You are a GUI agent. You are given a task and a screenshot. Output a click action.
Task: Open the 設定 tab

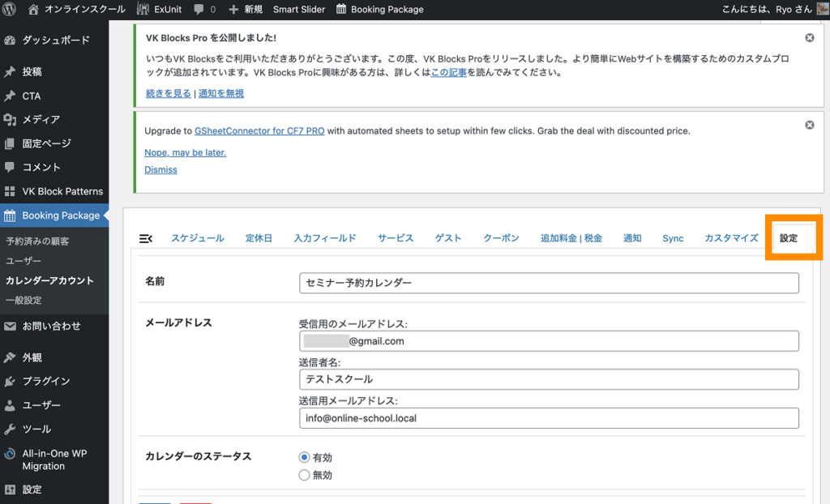click(x=789, y=238)
